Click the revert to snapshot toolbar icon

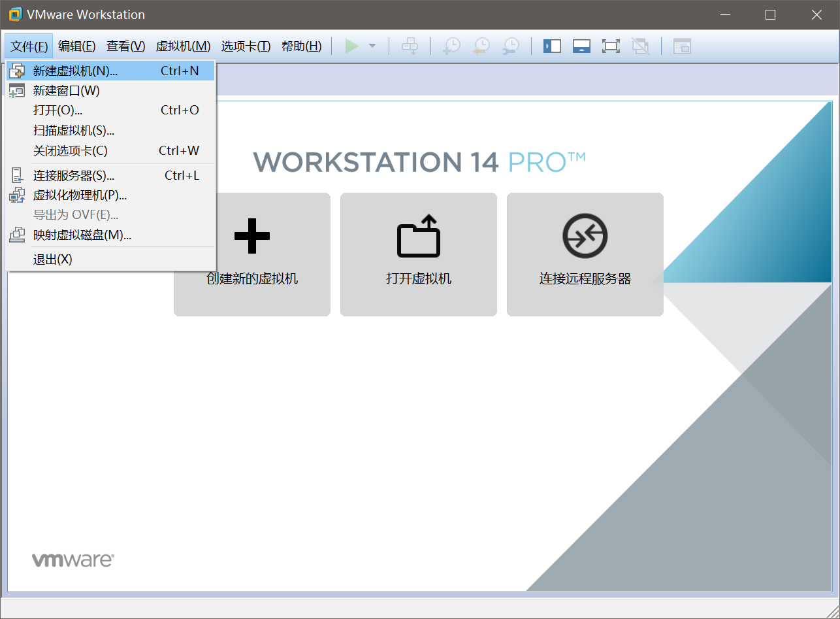(x=481, y=46)
